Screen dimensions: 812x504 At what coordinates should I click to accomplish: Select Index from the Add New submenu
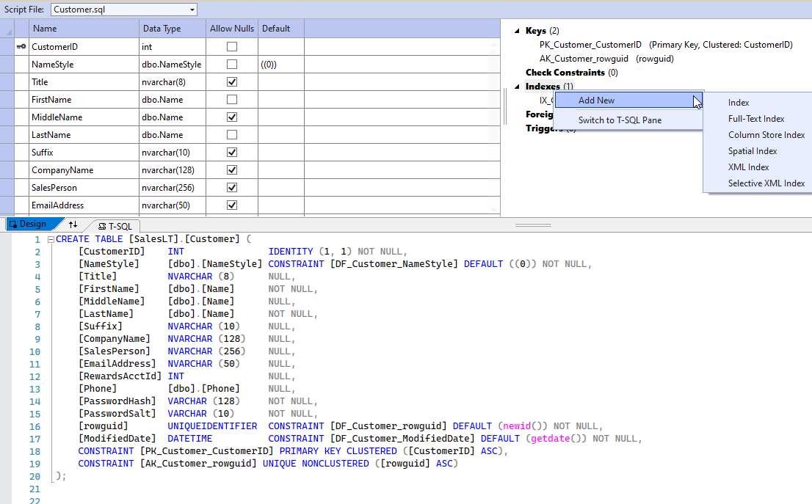click(738, 103)
